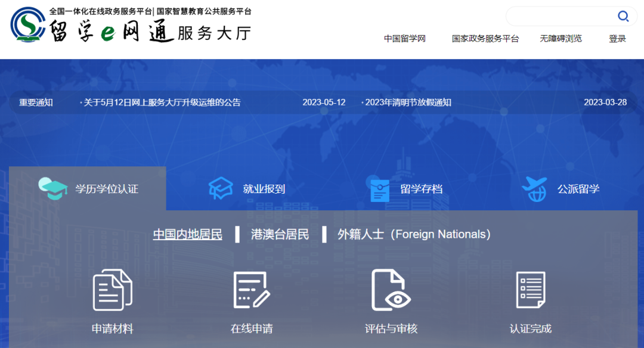Click the 申请材料 step label

(113, 328)
